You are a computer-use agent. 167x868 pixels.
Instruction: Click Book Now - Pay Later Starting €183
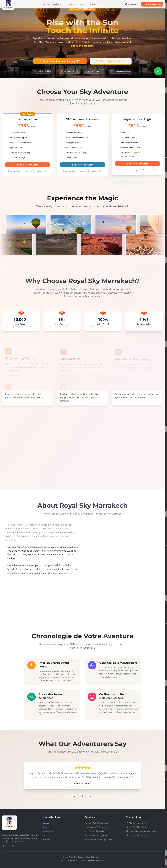(60, 61)
